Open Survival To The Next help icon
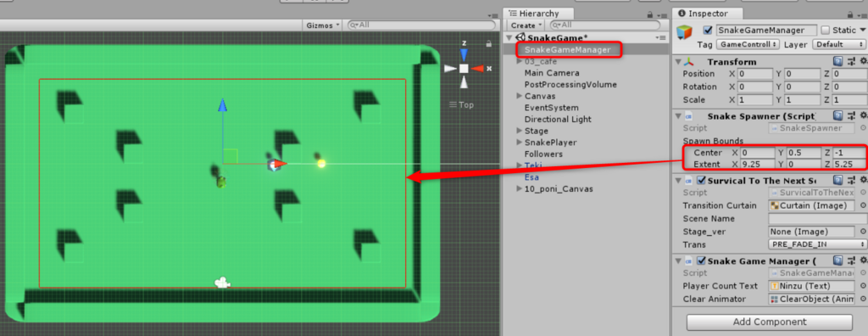This screenshot has height=336, width=868. coord(838,180)
